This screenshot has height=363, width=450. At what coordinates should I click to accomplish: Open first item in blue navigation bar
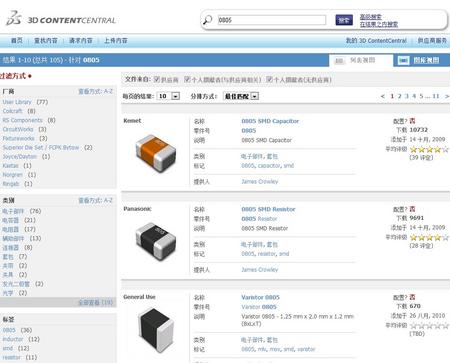pos(17,40)
